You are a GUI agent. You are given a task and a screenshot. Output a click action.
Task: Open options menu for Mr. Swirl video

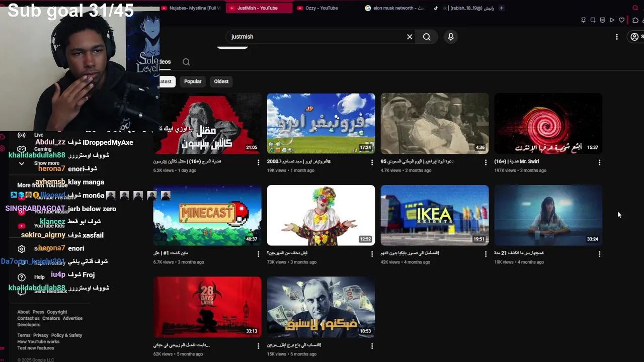tap(599, 162)
